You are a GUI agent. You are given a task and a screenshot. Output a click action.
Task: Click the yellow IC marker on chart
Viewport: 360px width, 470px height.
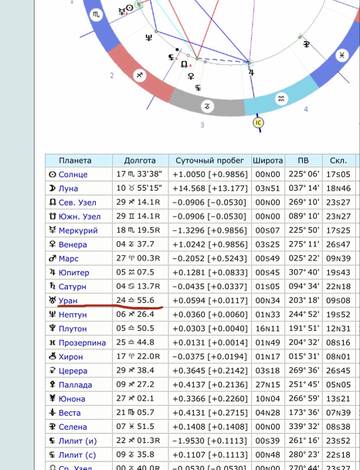258,123
